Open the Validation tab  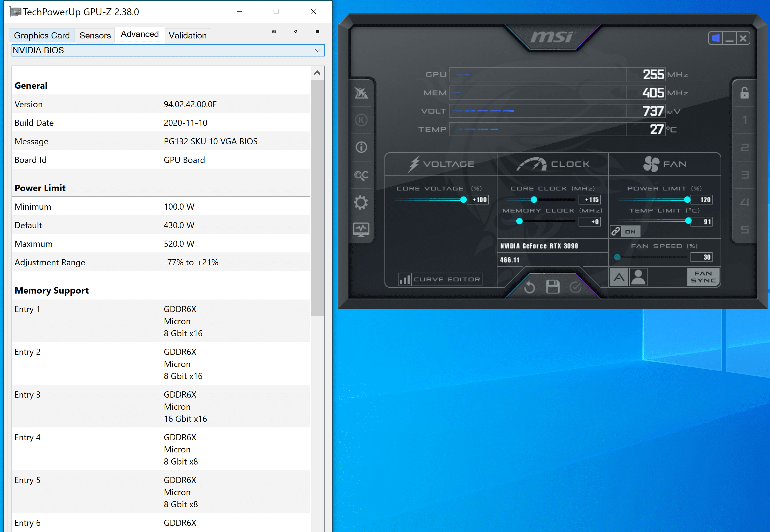pyautogui.click(x=187, y=35)
